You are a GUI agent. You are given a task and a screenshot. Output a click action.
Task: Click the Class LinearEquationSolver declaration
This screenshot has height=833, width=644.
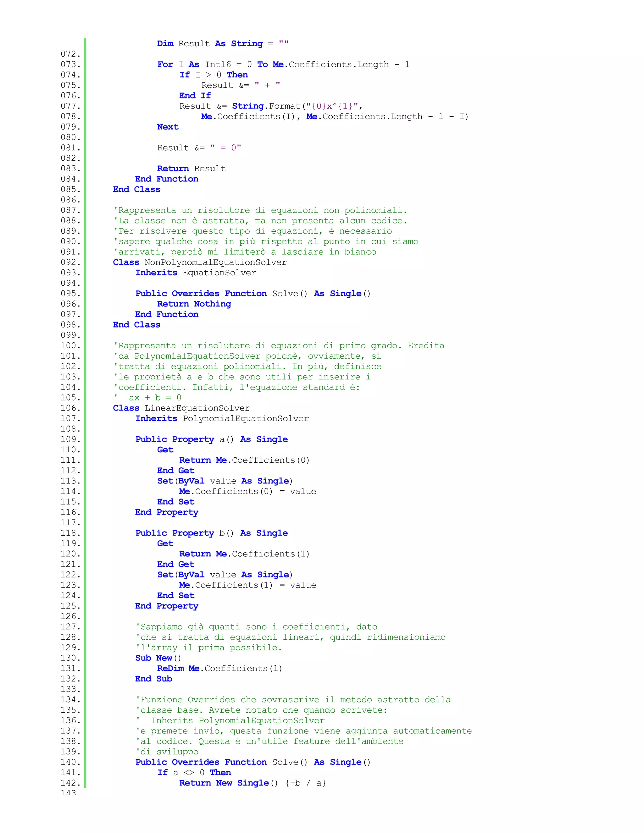tap(181, 408)
